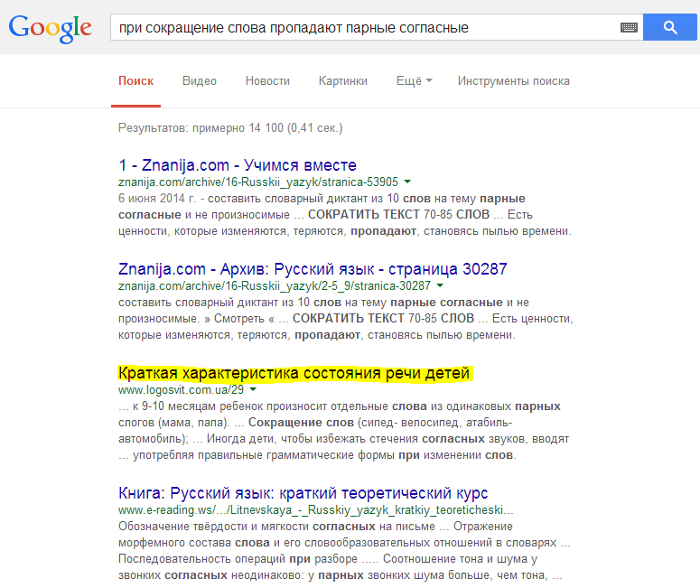Open 'Книга: Русский язык: краткий теоретический курс'
Image resolution: width=700 pixels, height=588 pixels.
303,493
